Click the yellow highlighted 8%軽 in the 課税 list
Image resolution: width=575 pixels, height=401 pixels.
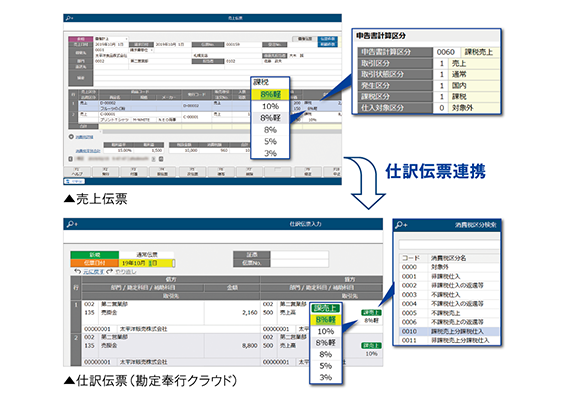click(270, 95)
